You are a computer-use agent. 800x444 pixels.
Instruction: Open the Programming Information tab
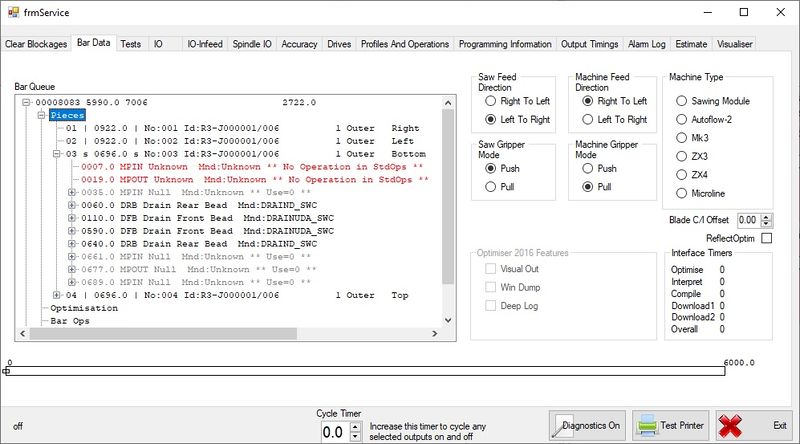coord(505,44)
